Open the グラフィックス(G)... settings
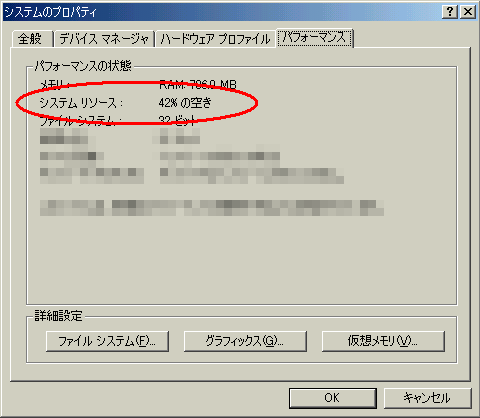 (245, 341)
